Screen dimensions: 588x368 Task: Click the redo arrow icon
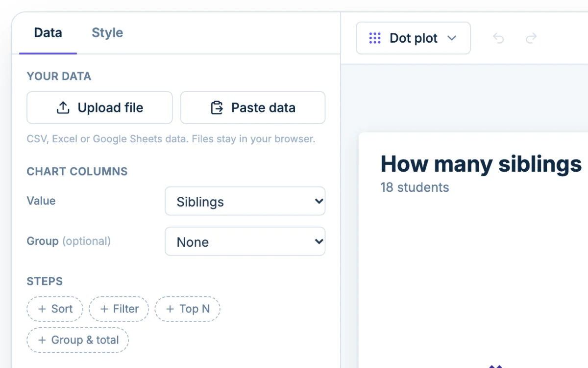[531, 38]
